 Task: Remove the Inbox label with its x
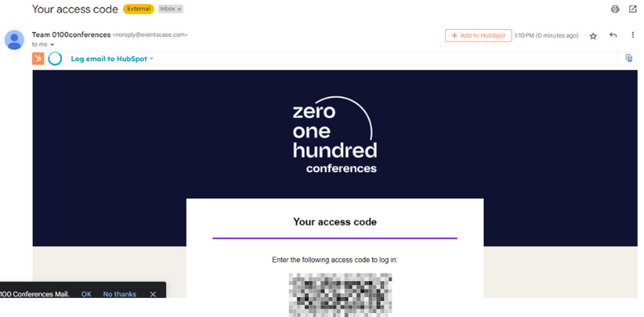[180, 9]
